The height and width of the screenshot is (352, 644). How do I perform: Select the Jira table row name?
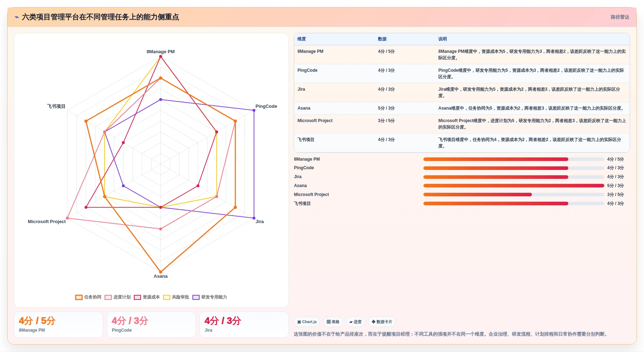(x=301, y=89)
